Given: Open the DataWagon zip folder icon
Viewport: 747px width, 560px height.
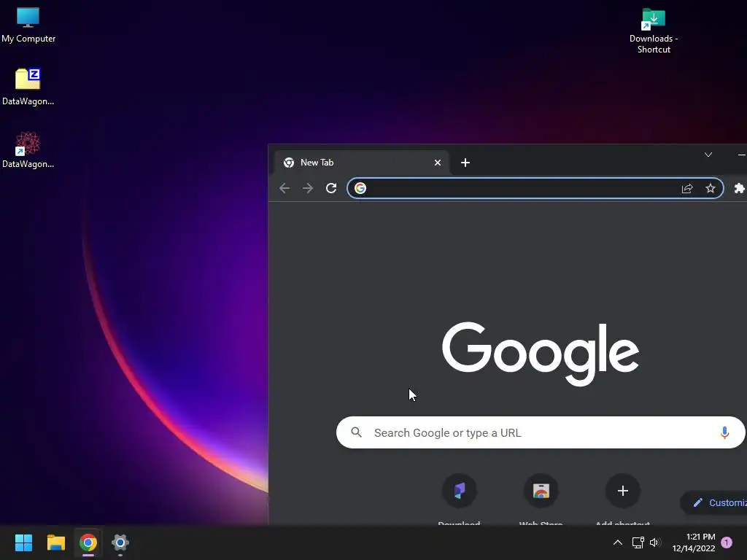Looking at the screenshot, I should tap(28, 87).
